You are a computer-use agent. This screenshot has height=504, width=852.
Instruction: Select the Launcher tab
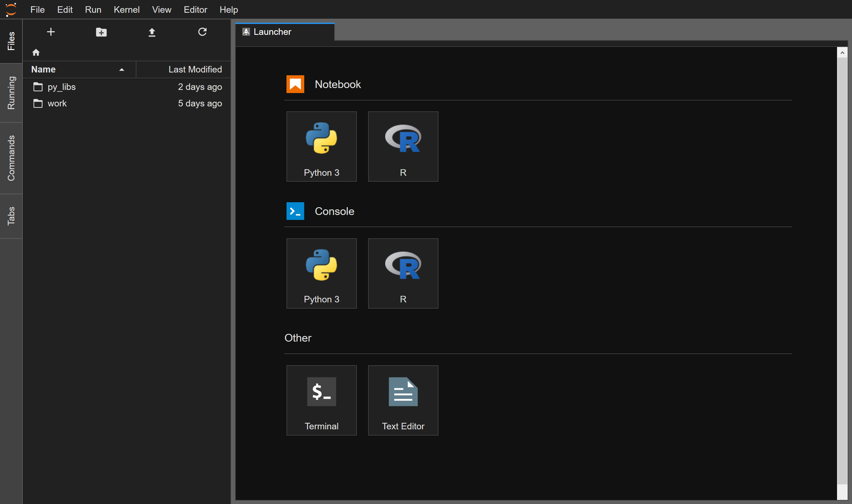tap(272, 32)
